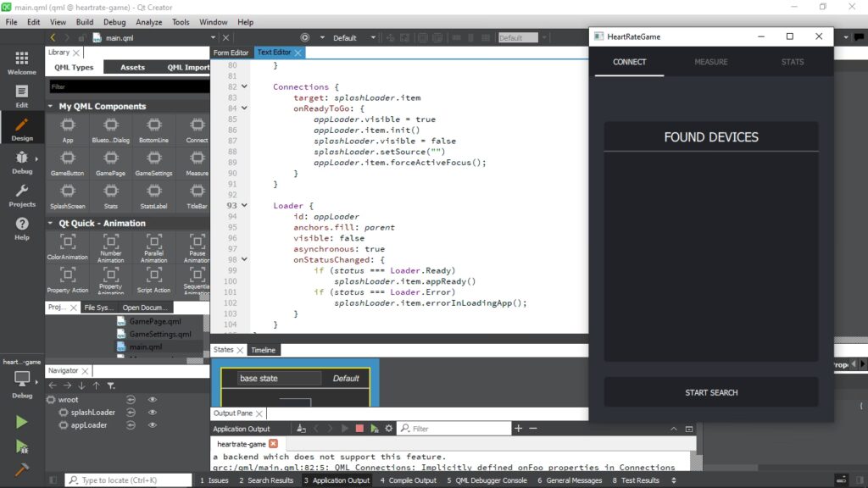Switch to Projects mode with the wrench icon
868x488 pixels.
click(22, 195)
